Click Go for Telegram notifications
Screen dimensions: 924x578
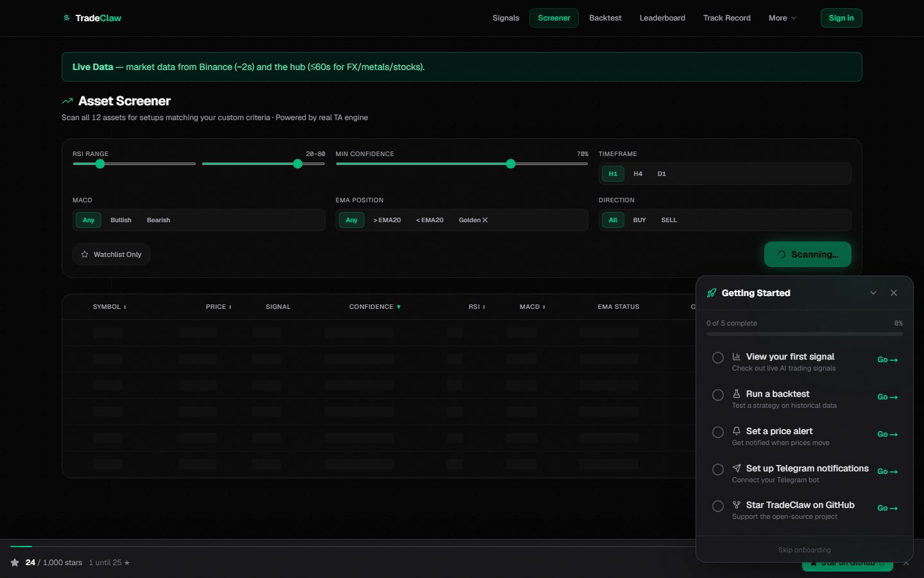[x=887, y=471]
